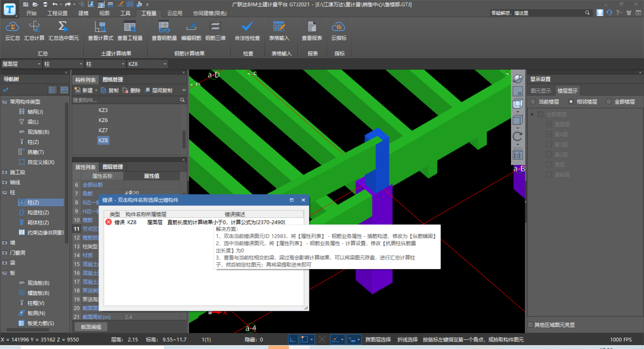
Task: Select 全部楼层 radio button
Action: [x=608, y=102]
